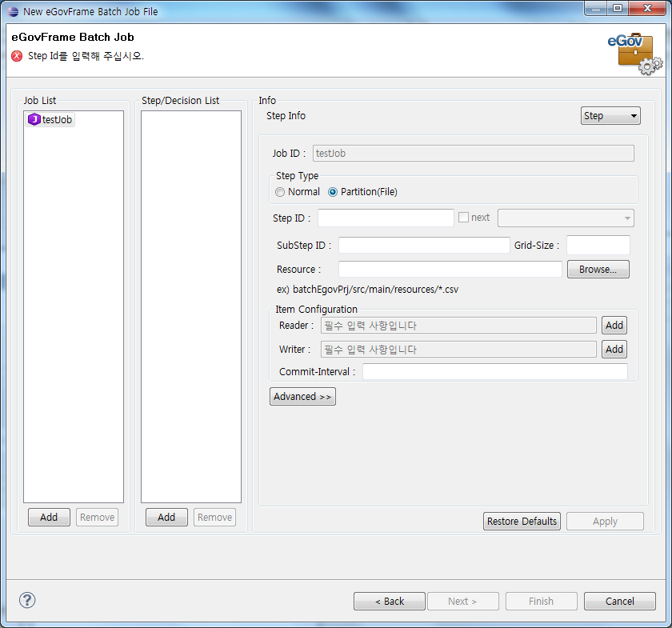Select the testJob entry in Job List
Viewport: 672px width, 628px height.
[50, 119]
